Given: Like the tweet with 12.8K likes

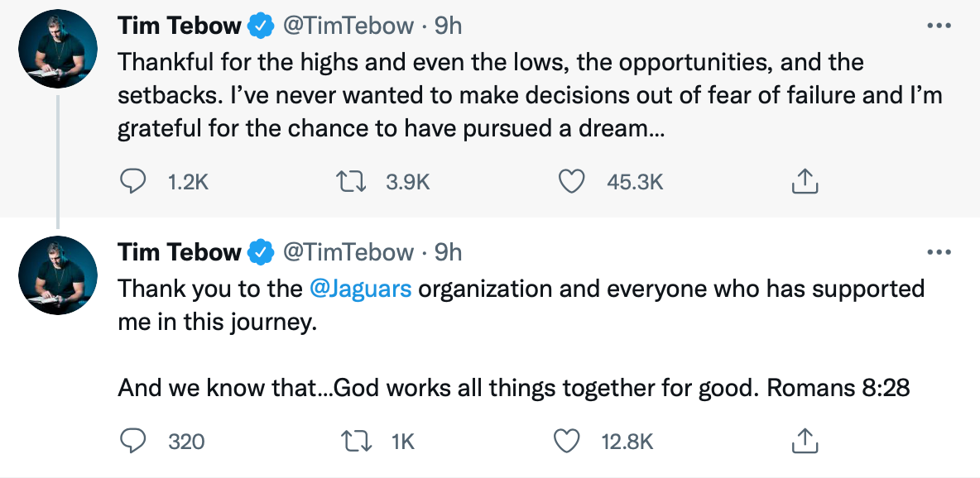Looking at the screenshot, I should tap(567, 442).
